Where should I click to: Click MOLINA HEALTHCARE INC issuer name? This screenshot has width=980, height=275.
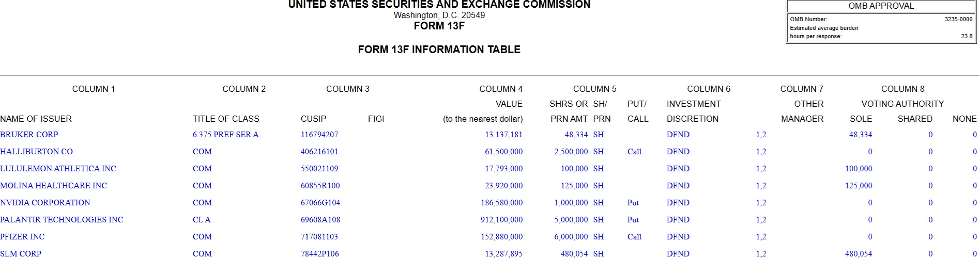tap(53, 186)
